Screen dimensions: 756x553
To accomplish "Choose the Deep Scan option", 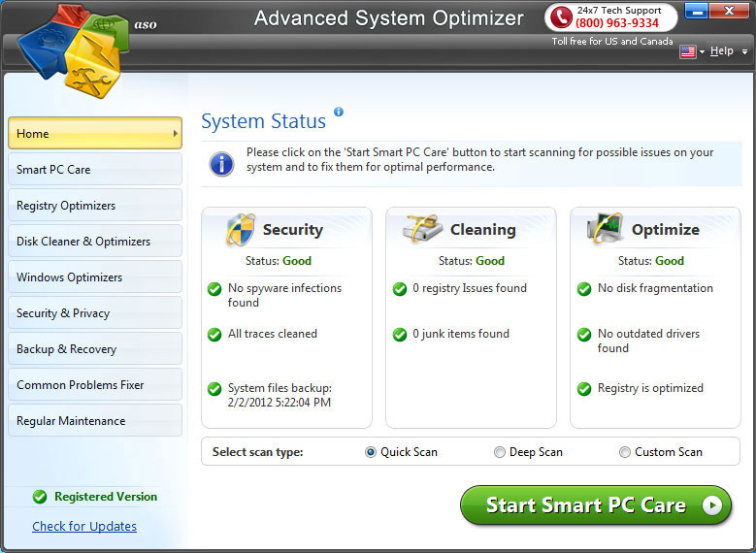I will [x=499, y=452].
